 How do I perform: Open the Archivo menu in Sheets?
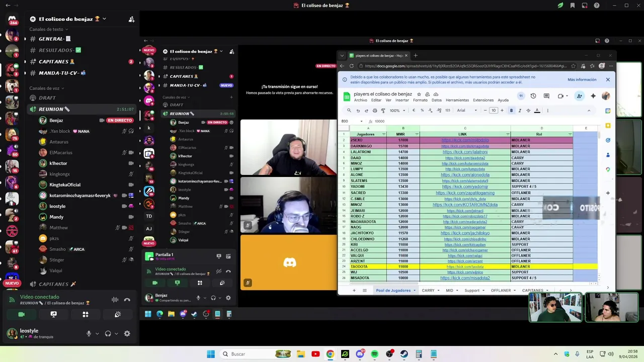coord(360,100)
